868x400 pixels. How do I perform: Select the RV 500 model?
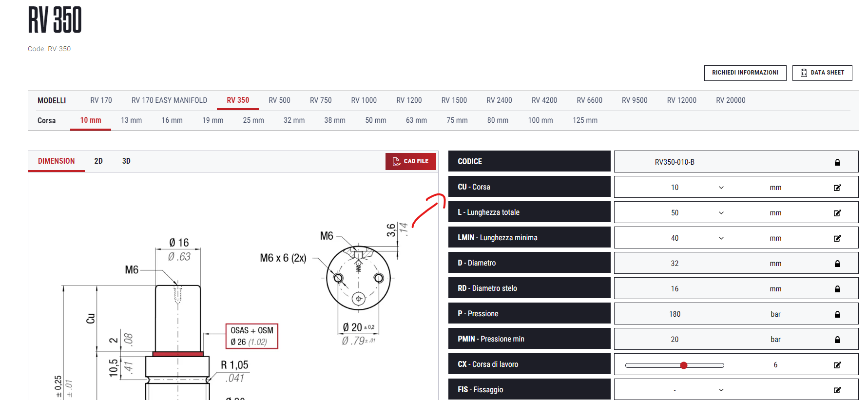point(279,100)
